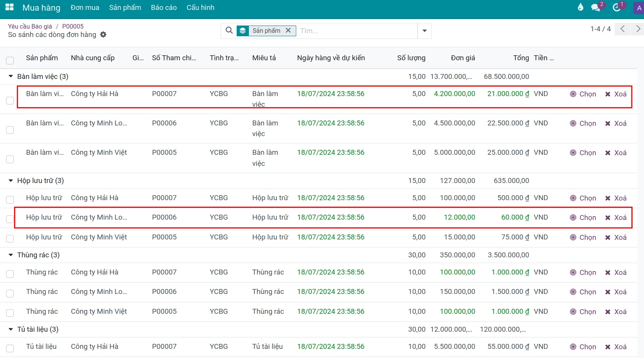The image size is (644, 358).
Task: Open the activities clock icon
Action: coord(617,7)
